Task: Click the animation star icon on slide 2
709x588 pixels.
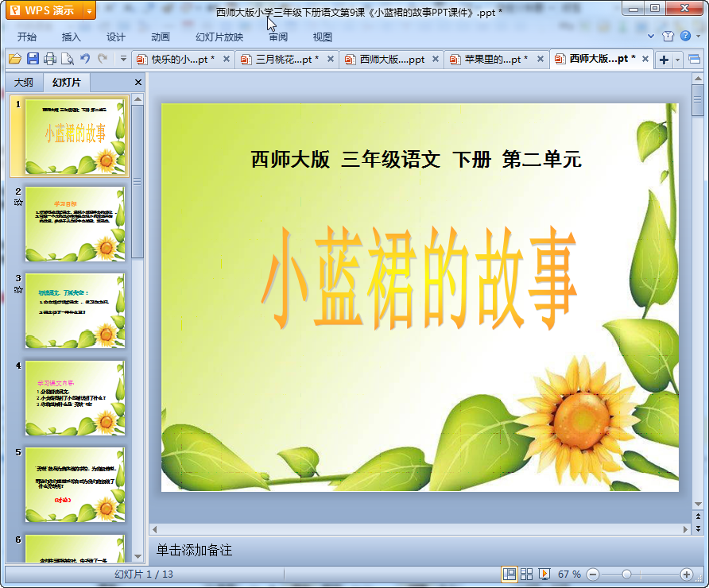Action: tap(18, 202)
